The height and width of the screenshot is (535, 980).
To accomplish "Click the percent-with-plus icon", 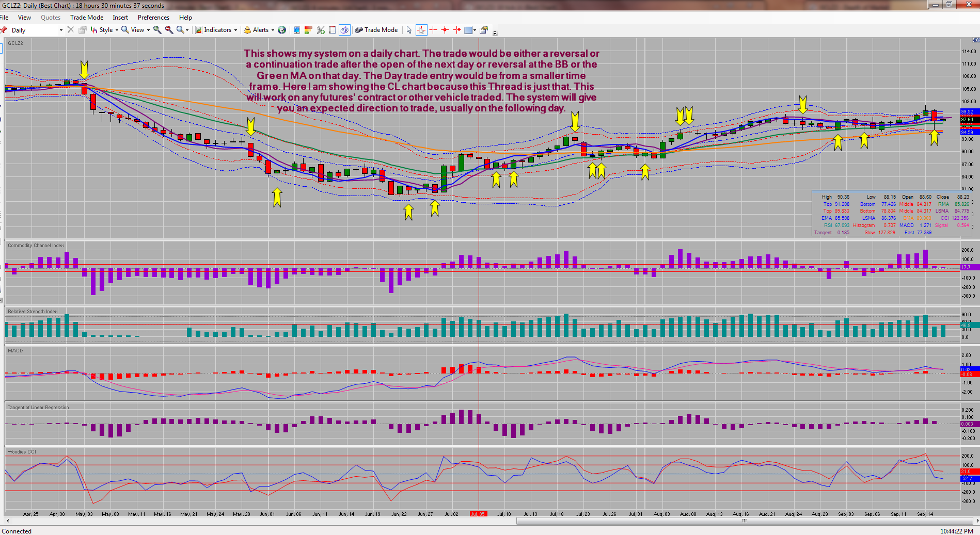I will (x=321, y=30).
